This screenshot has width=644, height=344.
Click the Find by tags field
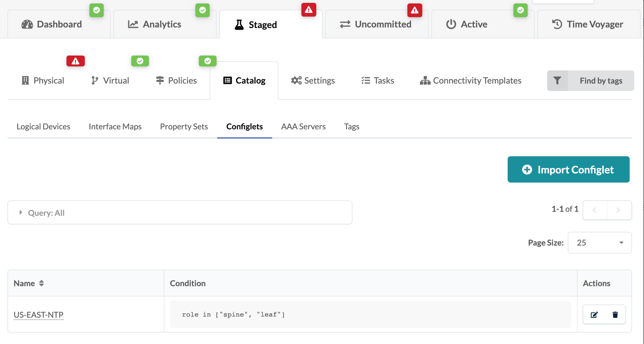[601, 81]
